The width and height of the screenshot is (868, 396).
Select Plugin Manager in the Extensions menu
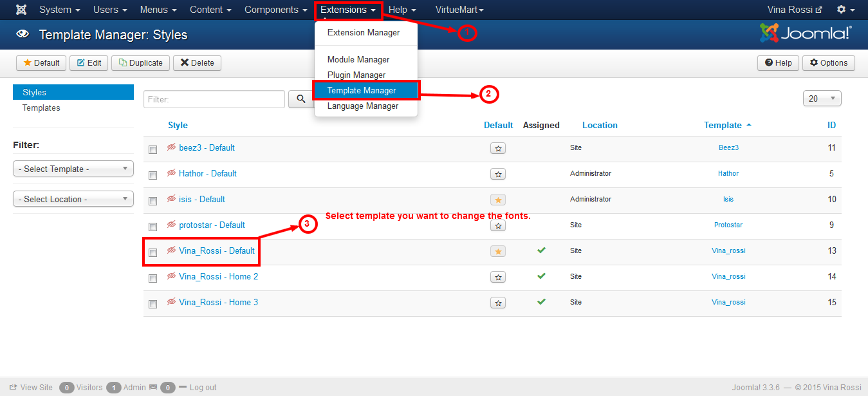pos(356,75)
